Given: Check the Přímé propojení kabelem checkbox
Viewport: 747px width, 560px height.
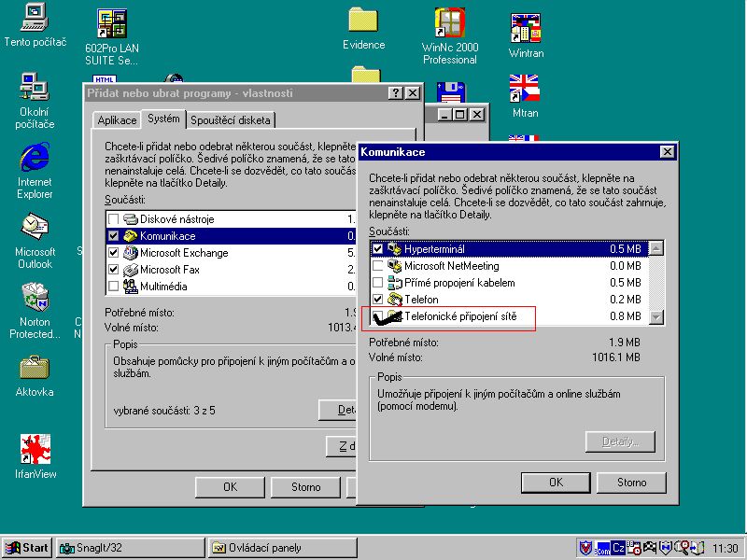Looking at the screenshot, I should pos(378,283).
